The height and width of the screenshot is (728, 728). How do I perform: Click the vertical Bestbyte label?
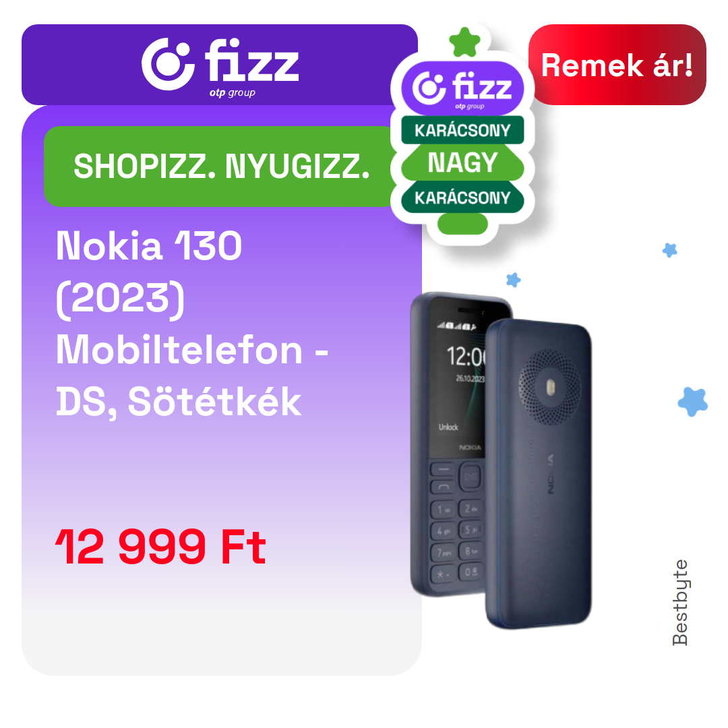[680, 602]
